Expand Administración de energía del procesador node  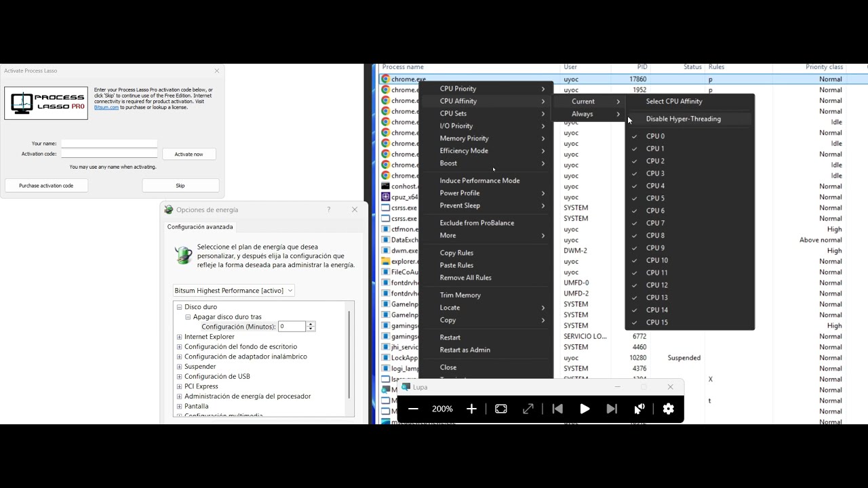click(x=180, y=396)
